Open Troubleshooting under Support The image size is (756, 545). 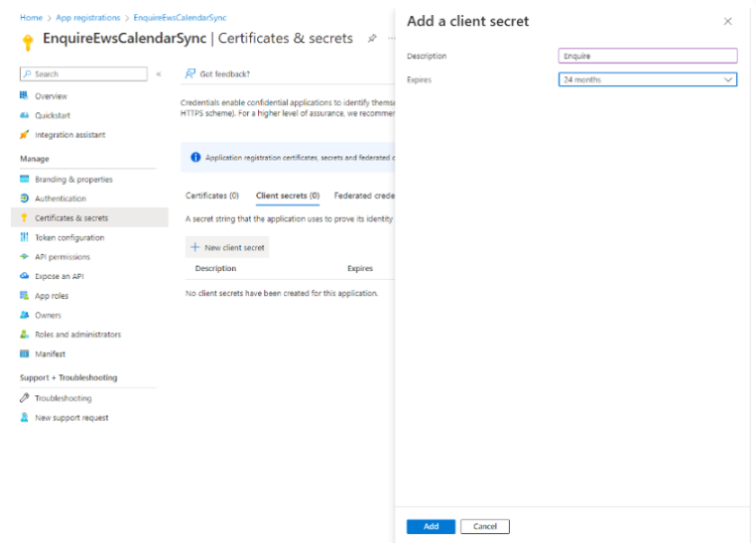(x=63, y=398)
